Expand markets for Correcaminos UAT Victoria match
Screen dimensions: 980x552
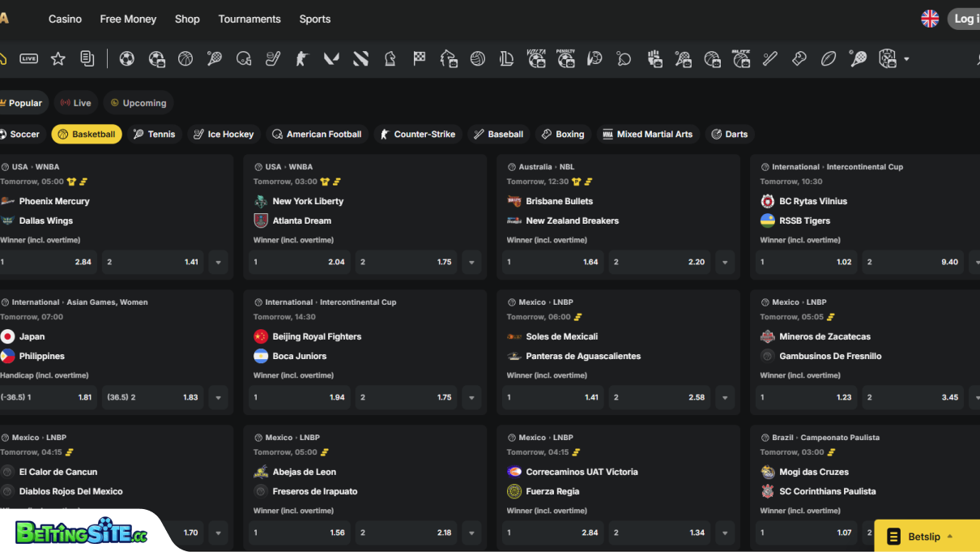pyautogui.click(x=725, y=533)
